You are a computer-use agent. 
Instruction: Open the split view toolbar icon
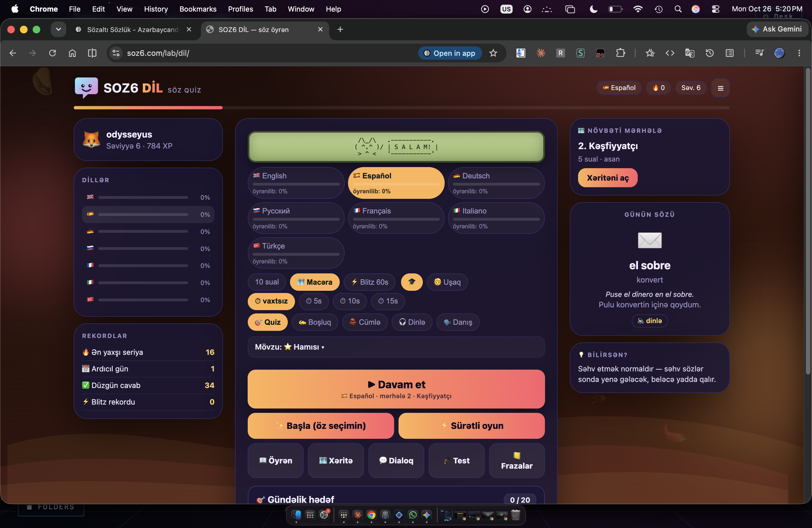[92, 53]
